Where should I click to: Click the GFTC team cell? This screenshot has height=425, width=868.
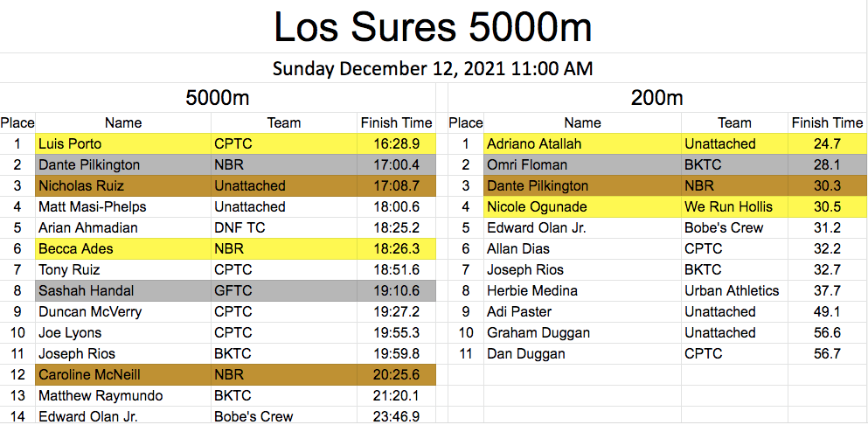pos(283,290)
